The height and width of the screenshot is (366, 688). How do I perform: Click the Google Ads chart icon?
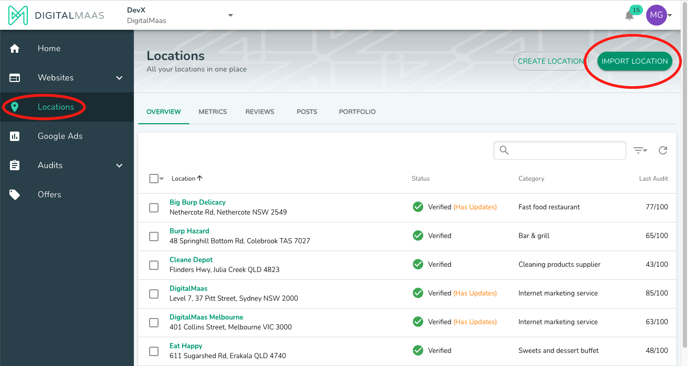[x=14, y=136]
